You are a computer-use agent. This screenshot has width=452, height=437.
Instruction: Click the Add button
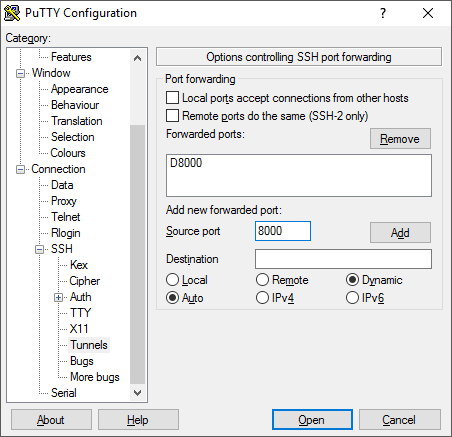tap(400, 233)
